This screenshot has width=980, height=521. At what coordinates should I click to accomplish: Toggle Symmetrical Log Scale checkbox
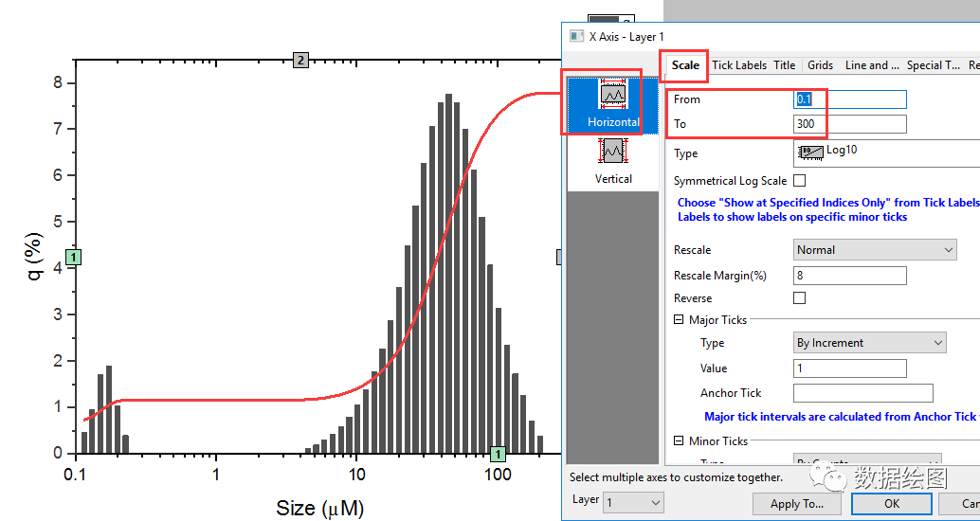(x=799, y=181)
